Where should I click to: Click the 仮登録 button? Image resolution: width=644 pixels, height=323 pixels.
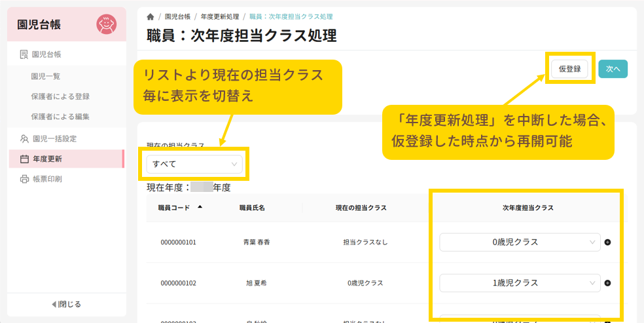coord(569,69)
